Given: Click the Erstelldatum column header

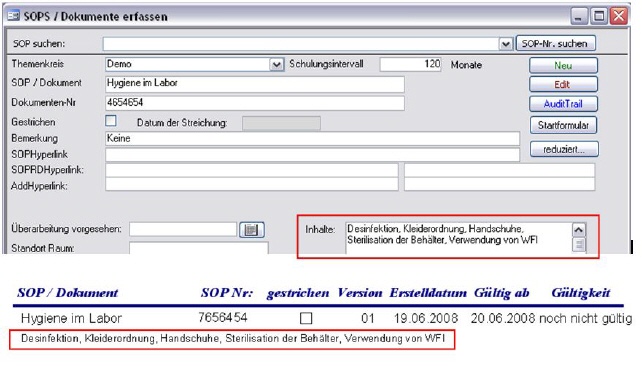Looking at the screenshot, I should coord(428,293).
